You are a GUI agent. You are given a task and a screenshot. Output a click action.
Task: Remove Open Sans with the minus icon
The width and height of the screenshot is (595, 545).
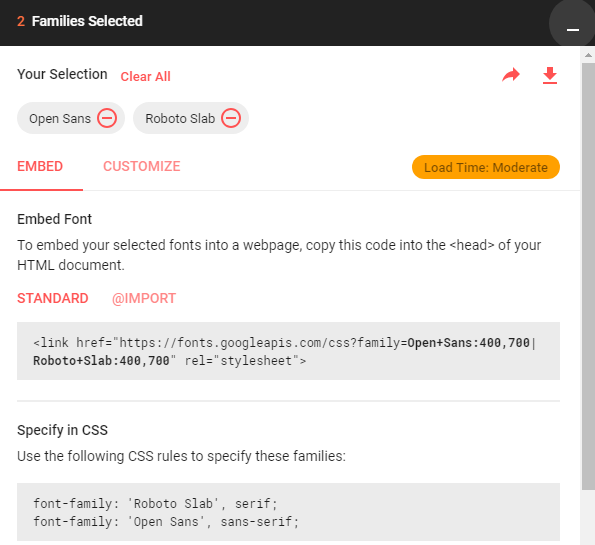107,118
